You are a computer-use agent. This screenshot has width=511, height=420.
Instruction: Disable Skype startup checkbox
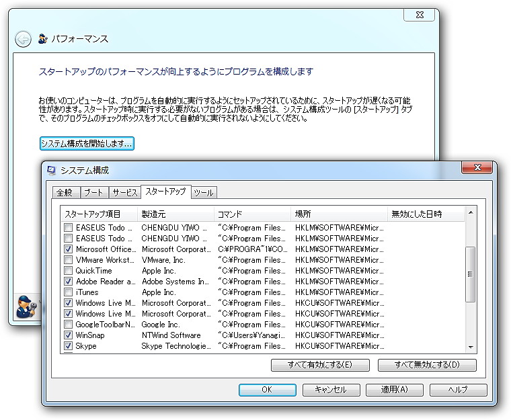[x=68, y=345]
